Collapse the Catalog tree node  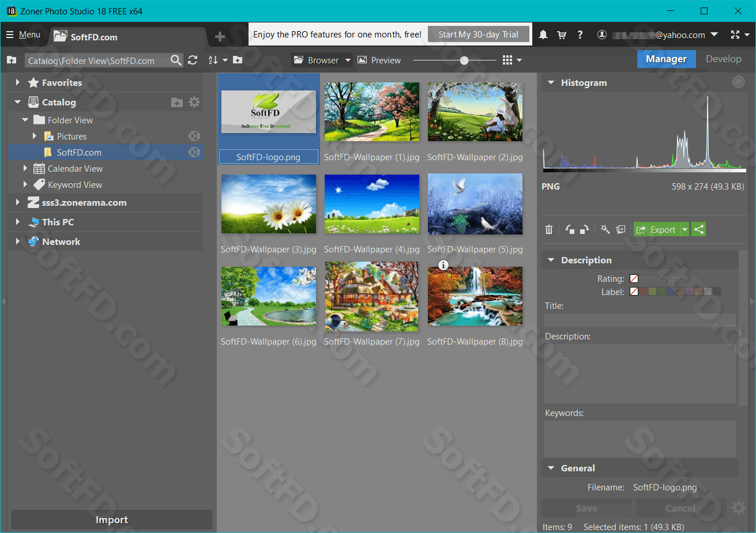[17, 102]
